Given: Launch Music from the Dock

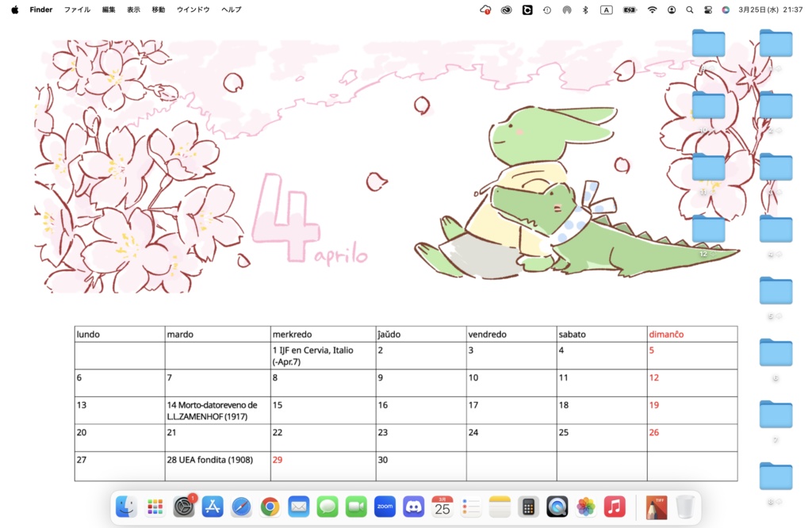Looking at the screenshot, I should click(615, 507).
